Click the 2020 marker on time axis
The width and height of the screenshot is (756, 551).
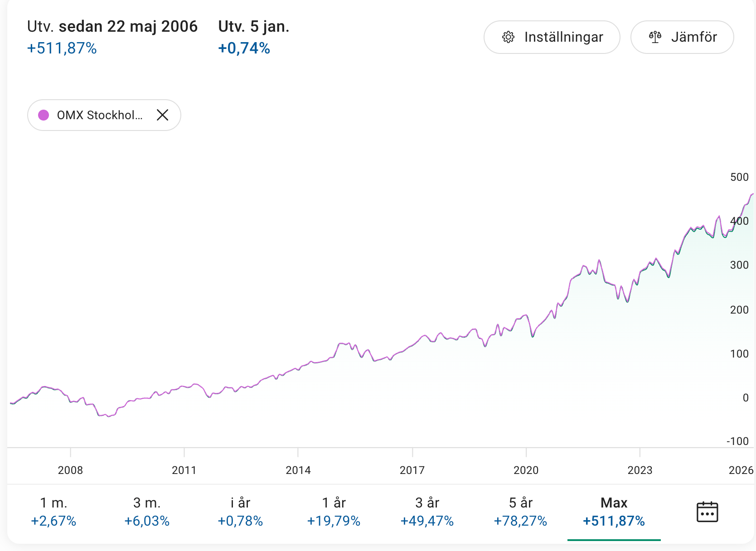point(526,470)
